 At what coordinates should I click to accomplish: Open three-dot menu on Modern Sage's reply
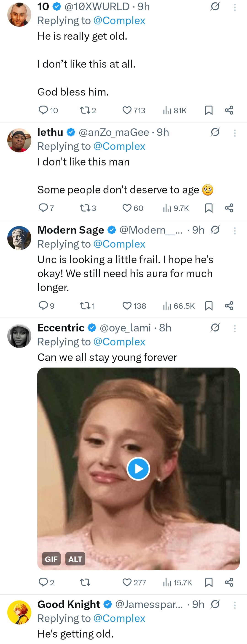235,231
